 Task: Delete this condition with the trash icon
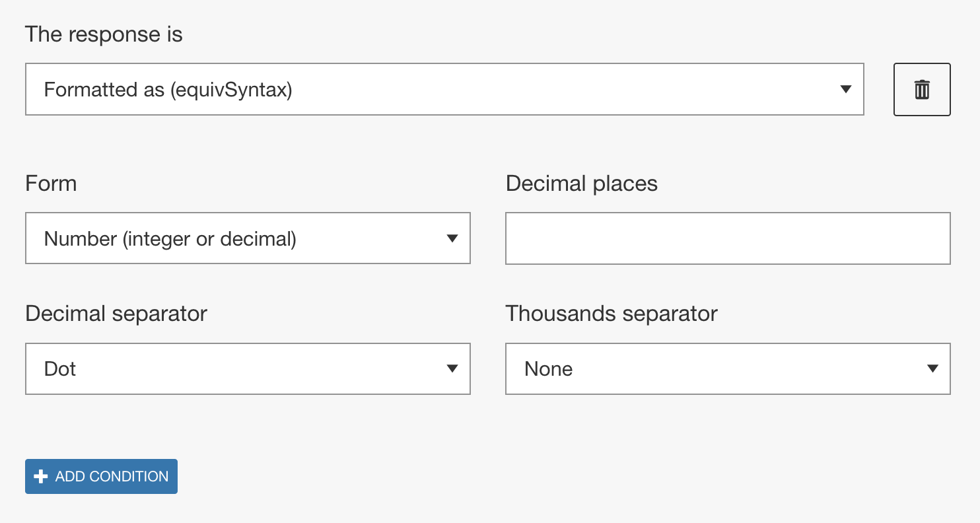922,90
